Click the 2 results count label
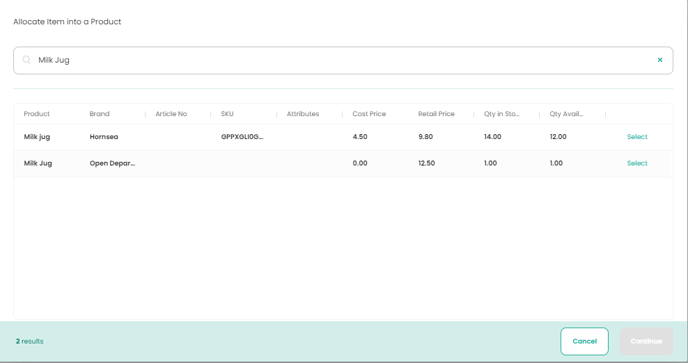 click(29, 341)
